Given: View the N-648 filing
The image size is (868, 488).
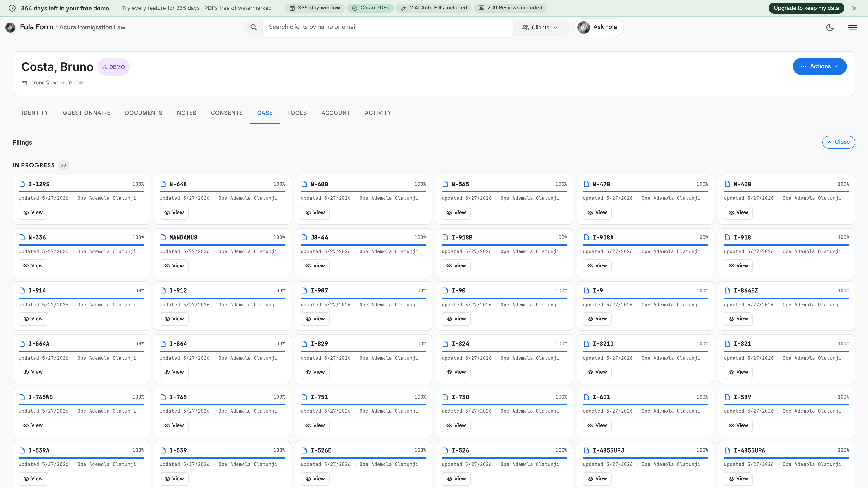Looking at the screenshot, I should pyautogui.click(x=174, y=213).
